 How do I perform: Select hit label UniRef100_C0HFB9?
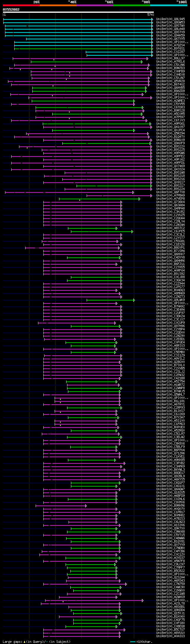(170, 71)
